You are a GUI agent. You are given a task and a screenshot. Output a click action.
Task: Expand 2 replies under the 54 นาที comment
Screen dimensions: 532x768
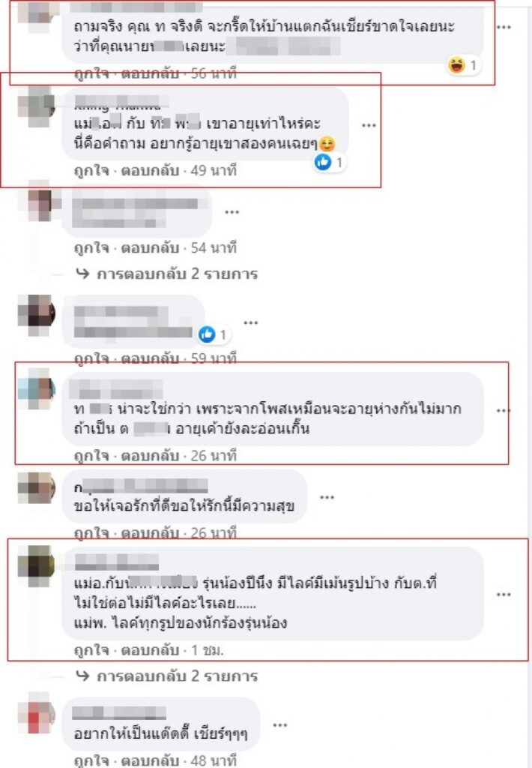tap(167, 274)
